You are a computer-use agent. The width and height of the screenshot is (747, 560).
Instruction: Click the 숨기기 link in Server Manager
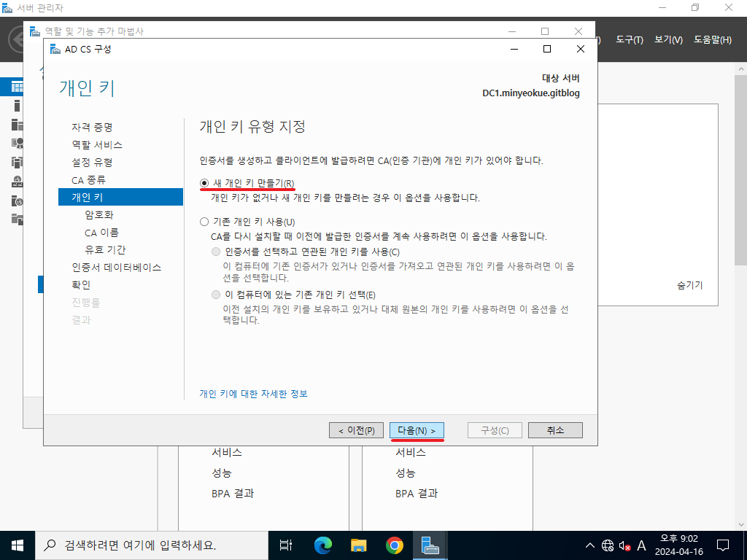coord(690,285)
